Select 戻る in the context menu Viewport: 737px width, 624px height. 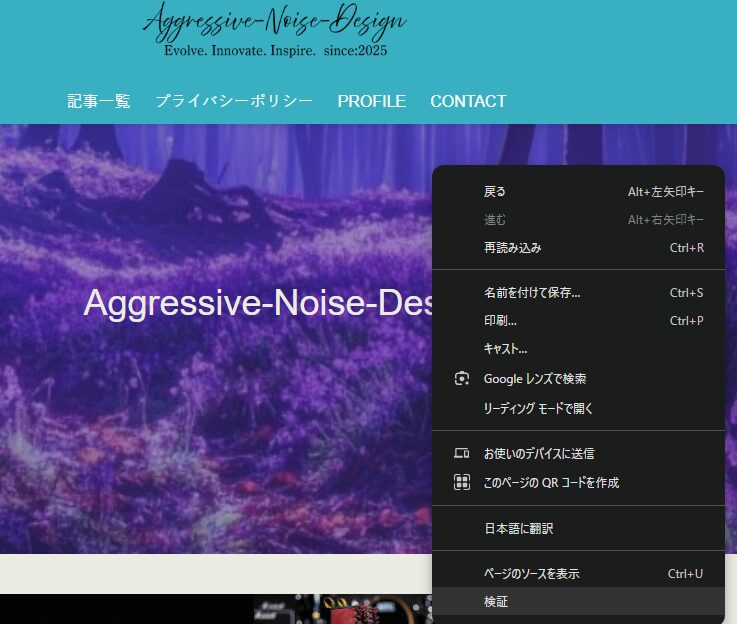pos(495,191)
